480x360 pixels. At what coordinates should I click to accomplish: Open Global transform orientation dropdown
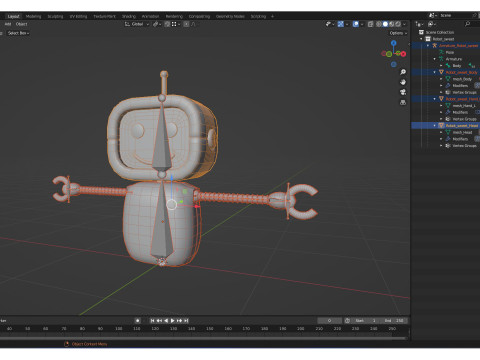pyautogui.click(x=137, y=24)
